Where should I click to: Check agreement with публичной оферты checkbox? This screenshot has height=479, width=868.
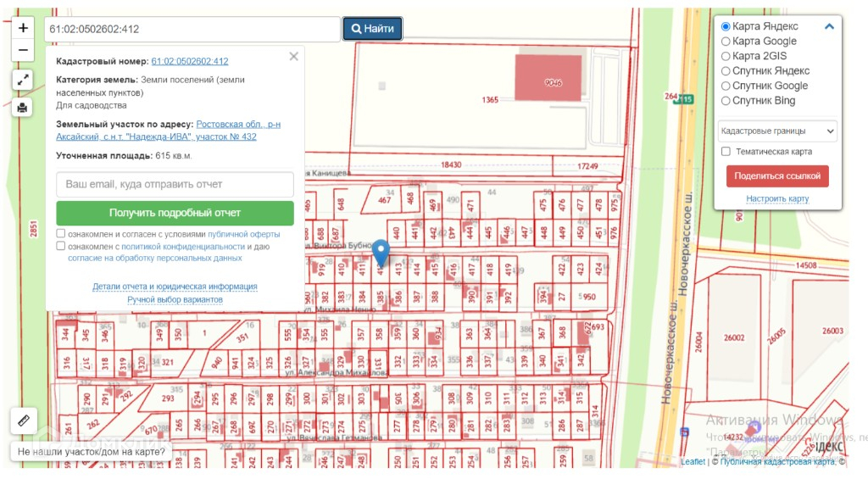[x=61, y=234]
